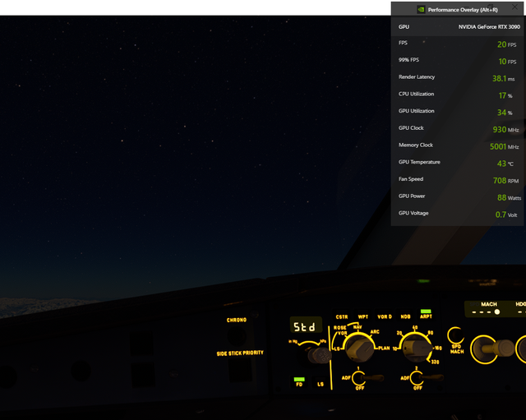Click the CPU Utilization label
526x420 pixels.
[417, 94]
